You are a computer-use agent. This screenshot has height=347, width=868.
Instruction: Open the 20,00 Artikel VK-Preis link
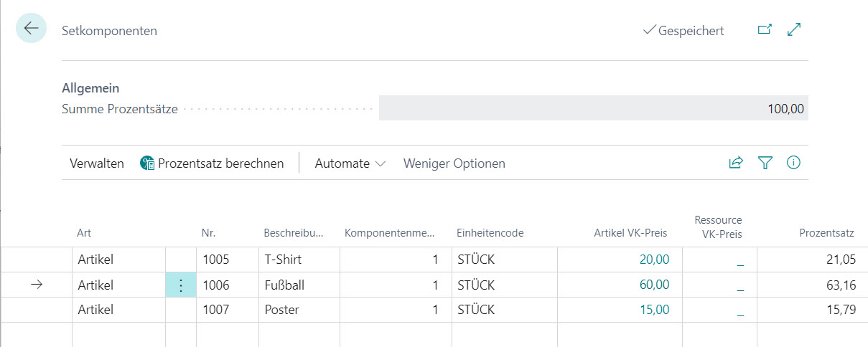point(654,260)
